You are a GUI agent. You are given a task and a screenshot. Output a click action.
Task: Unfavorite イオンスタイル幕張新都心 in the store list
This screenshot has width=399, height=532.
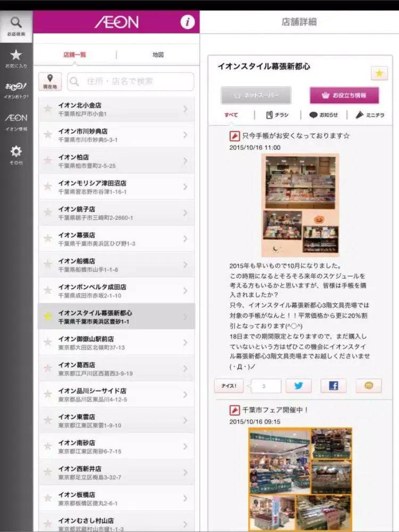[48, 316]
